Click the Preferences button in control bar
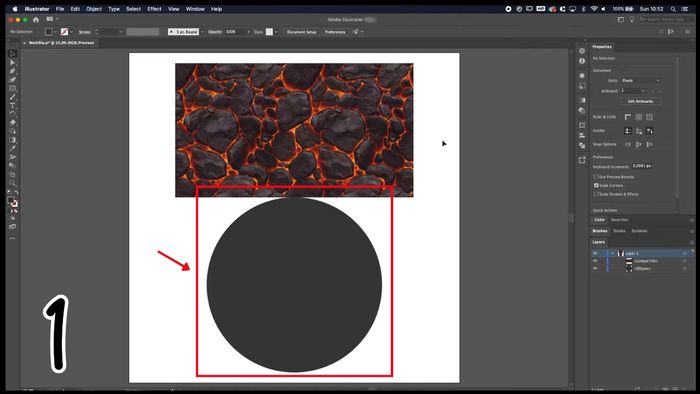This screenshot has width=700, height=394. coord(335,32)
